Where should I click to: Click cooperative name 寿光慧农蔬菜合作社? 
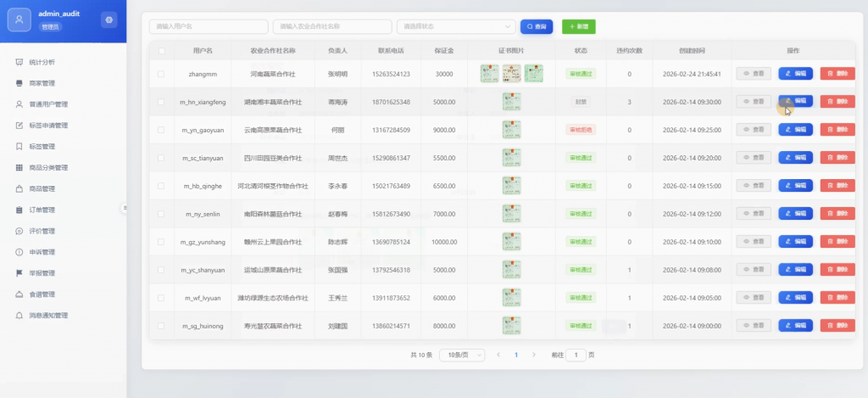[273, 326]
